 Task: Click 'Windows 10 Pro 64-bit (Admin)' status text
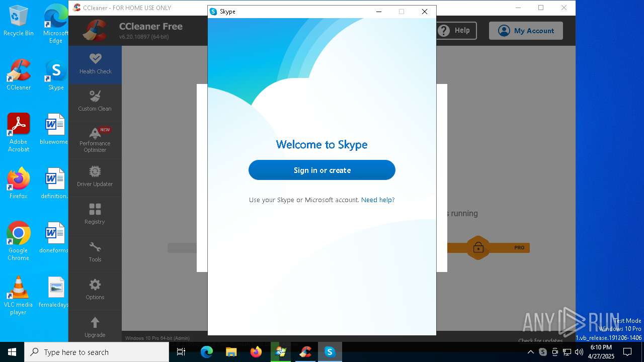pos(157,338)
